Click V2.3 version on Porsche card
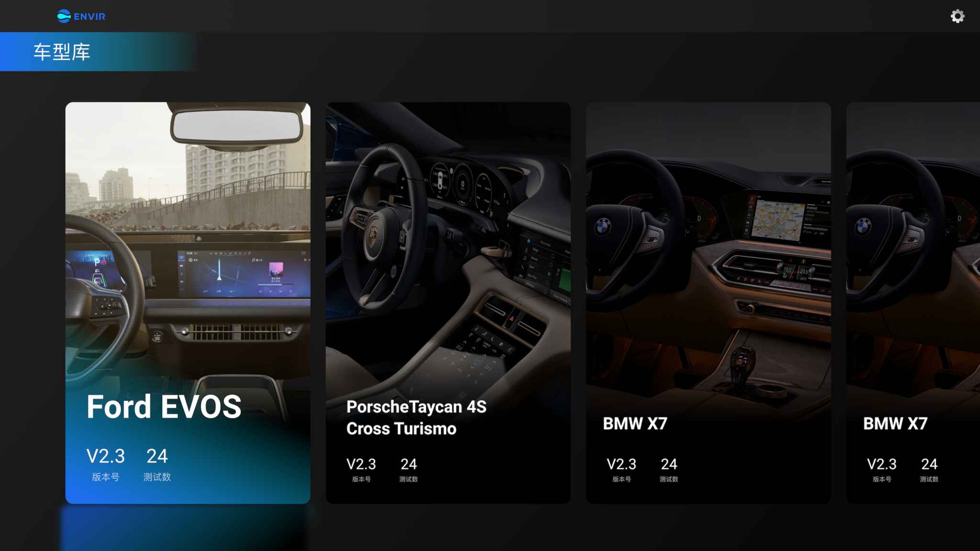 (361, 464)
